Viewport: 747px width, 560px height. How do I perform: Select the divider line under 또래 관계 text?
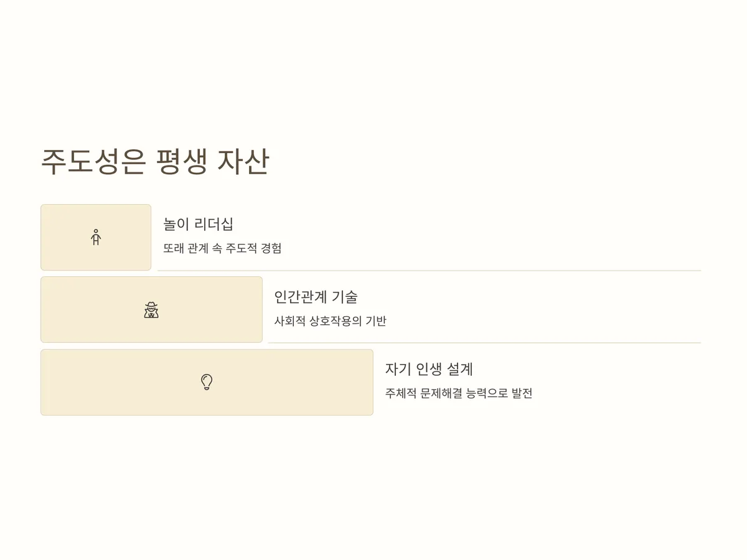[430, 271]
